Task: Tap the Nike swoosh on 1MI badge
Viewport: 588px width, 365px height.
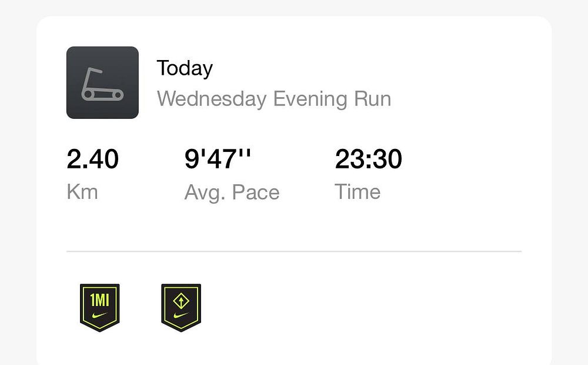Action: click(x=99, y=316)
